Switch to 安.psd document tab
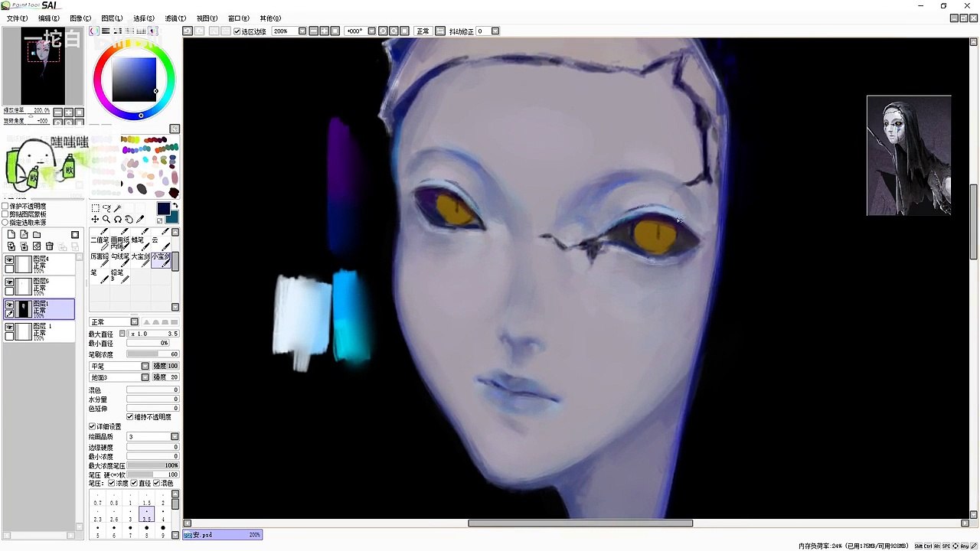980x551 pixels. coord(223,535)
